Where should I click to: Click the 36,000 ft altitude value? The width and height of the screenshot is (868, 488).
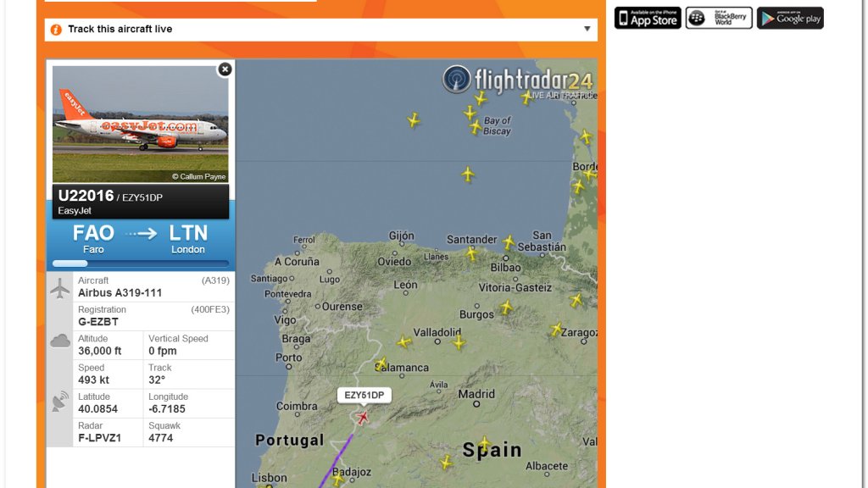click(x=100, y=351)
